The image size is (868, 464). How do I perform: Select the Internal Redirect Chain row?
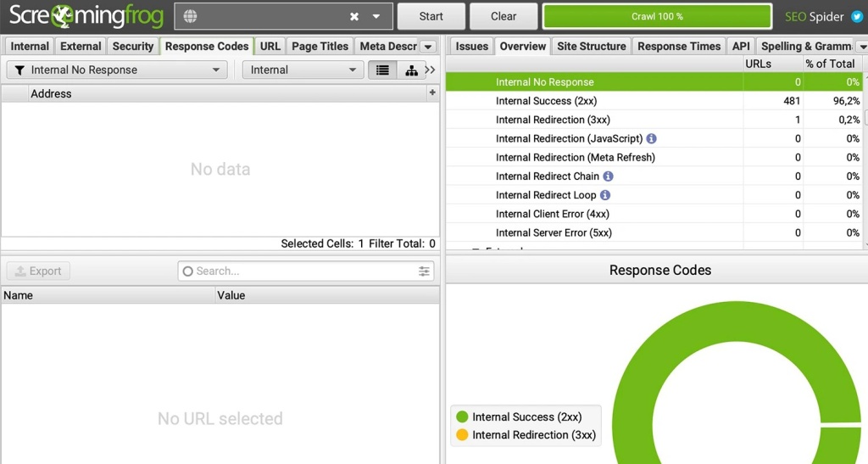[x=654, y=176]
